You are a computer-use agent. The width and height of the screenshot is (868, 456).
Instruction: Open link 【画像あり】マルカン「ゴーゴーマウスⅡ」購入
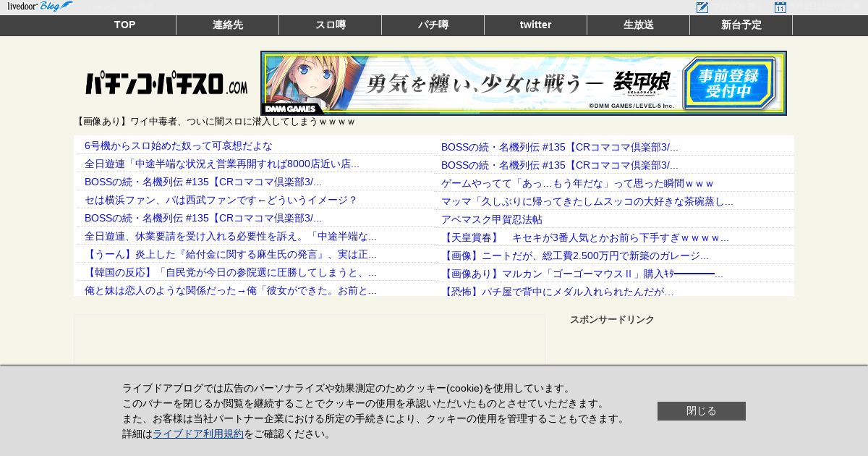point(582,274)
